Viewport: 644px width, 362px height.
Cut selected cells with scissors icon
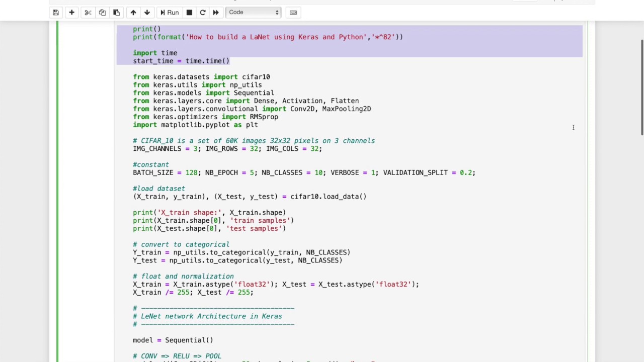click(88, 12)
